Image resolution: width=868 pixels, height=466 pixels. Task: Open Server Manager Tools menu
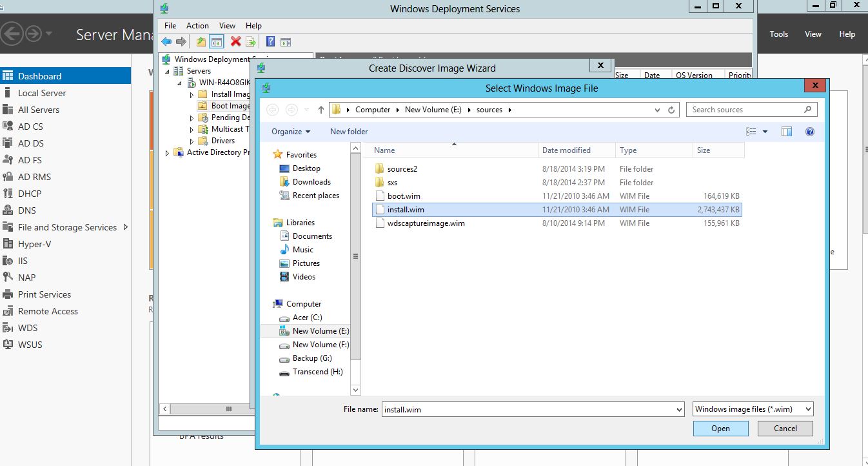[x=779, y=34]
